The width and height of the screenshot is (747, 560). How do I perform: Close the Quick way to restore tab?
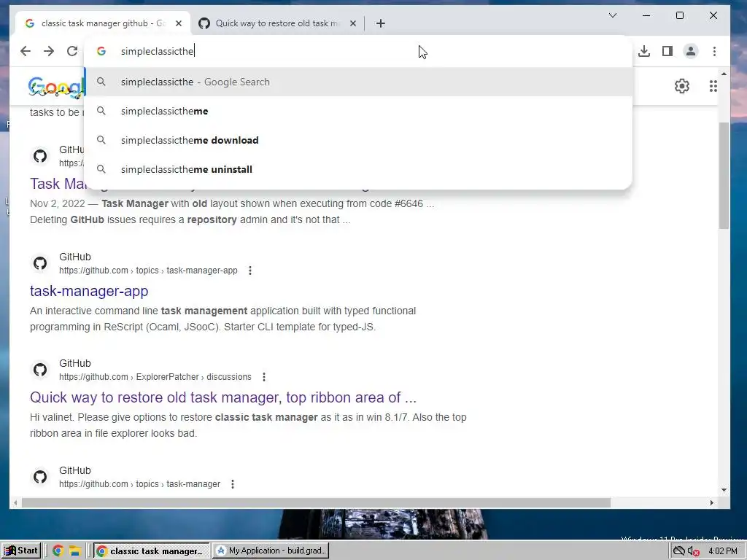pyautogui.click(x=353, y=23)
